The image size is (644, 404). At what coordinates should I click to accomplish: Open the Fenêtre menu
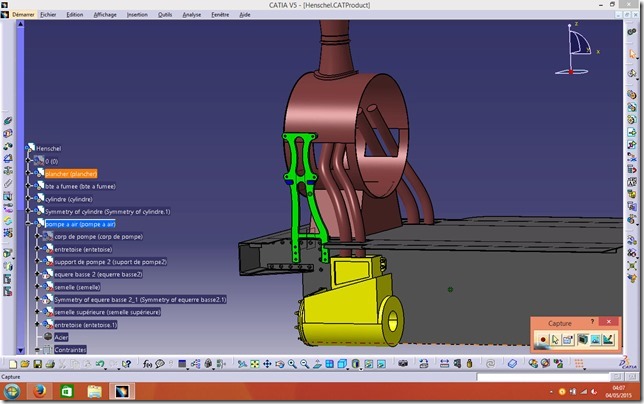coord(220,14)
